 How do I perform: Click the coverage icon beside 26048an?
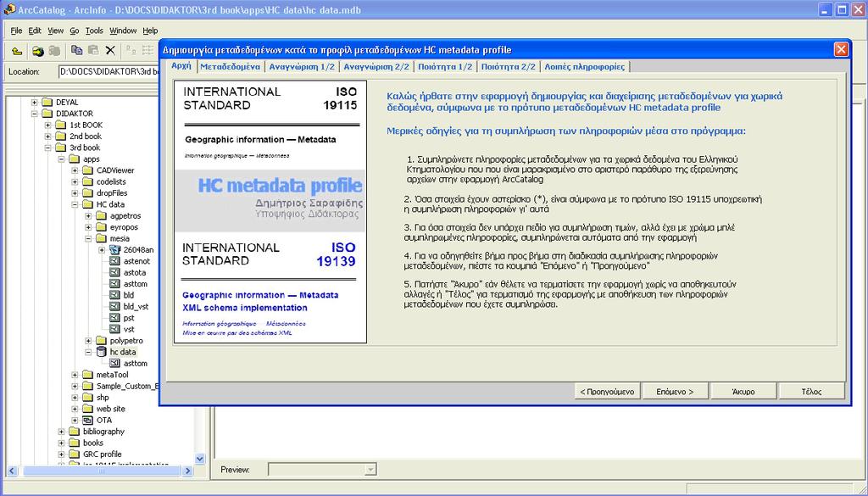(x=114, y=249)
